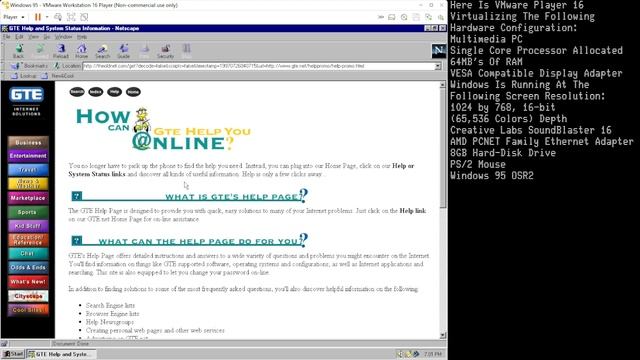Image resolution: width=640 pixels, height=360 pixels.
Task: Click the black Home oval button
Action: (133, 92)
